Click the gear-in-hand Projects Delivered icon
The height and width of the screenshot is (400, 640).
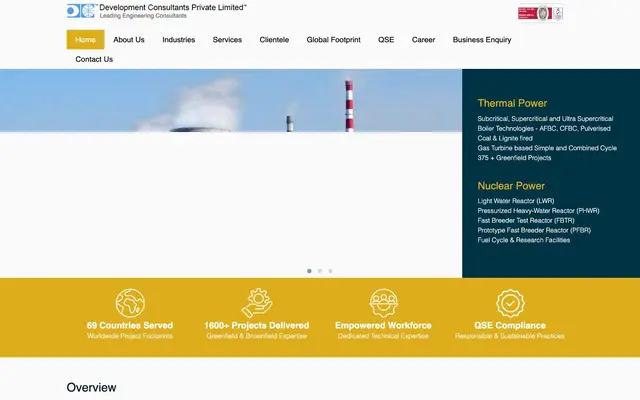pos(257,303)
